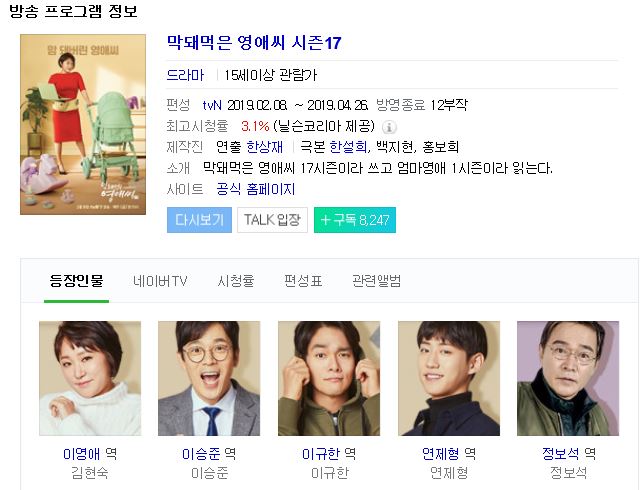Open the 막돼먹은 영애씨 시즌17 title link
Image resolution: width=643 pixels, height=490 pixels.
pos(254,43)
